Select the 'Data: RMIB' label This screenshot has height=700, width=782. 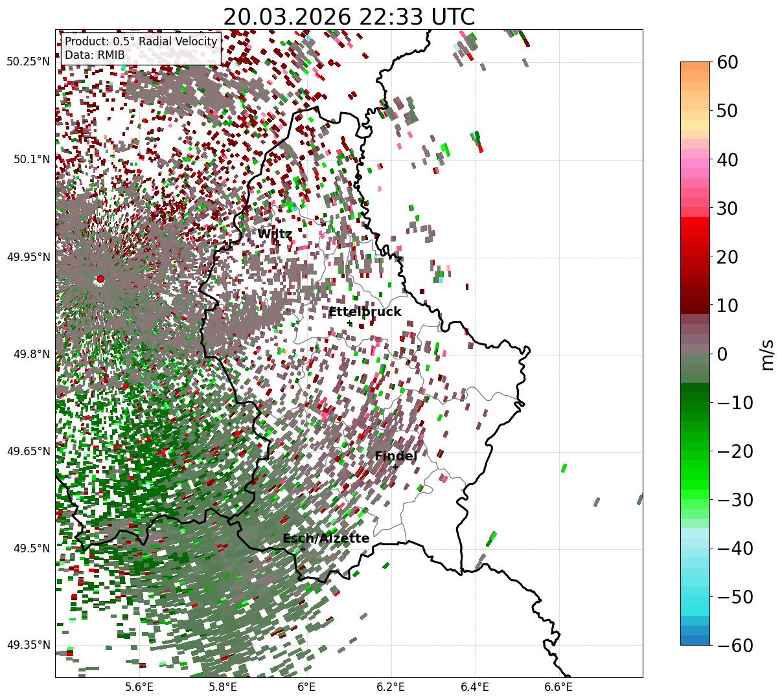pyautogui.click(x=95, y=56)
